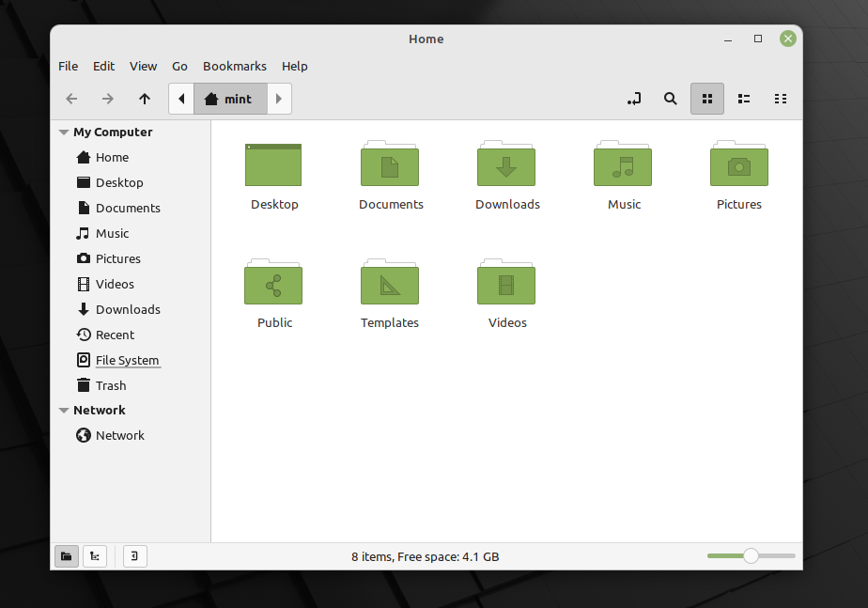
Task: Switch to list view mode
Action: [744, 99]
